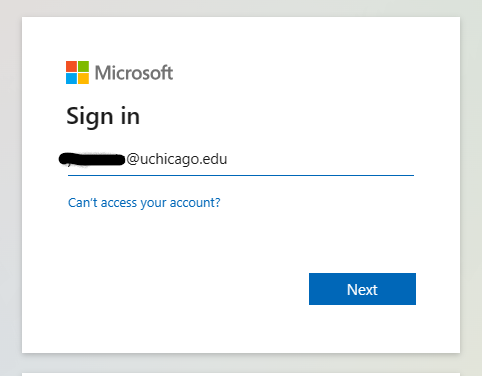Click the blacked-out username portion
Screen dimensions: 482x376
pos(92,159)
